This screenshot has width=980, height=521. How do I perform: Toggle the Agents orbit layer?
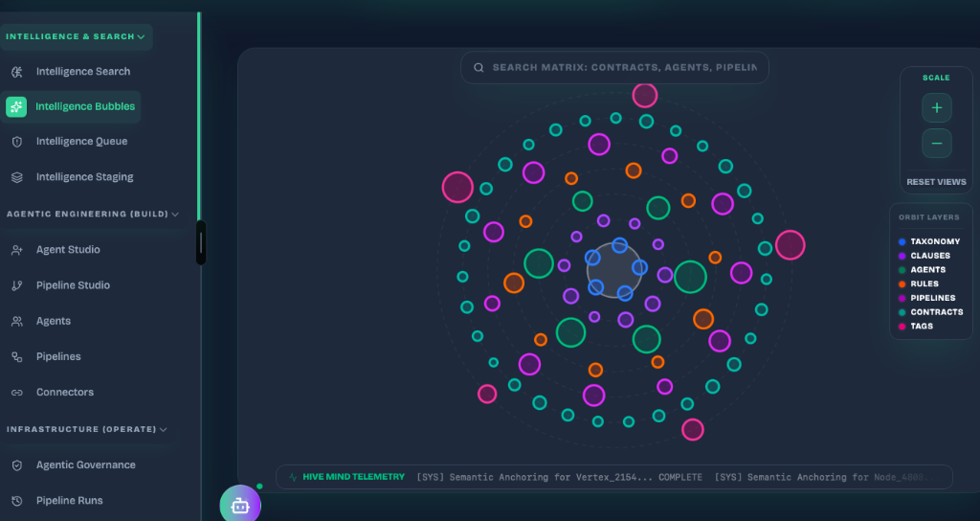[x=922, y=269]
